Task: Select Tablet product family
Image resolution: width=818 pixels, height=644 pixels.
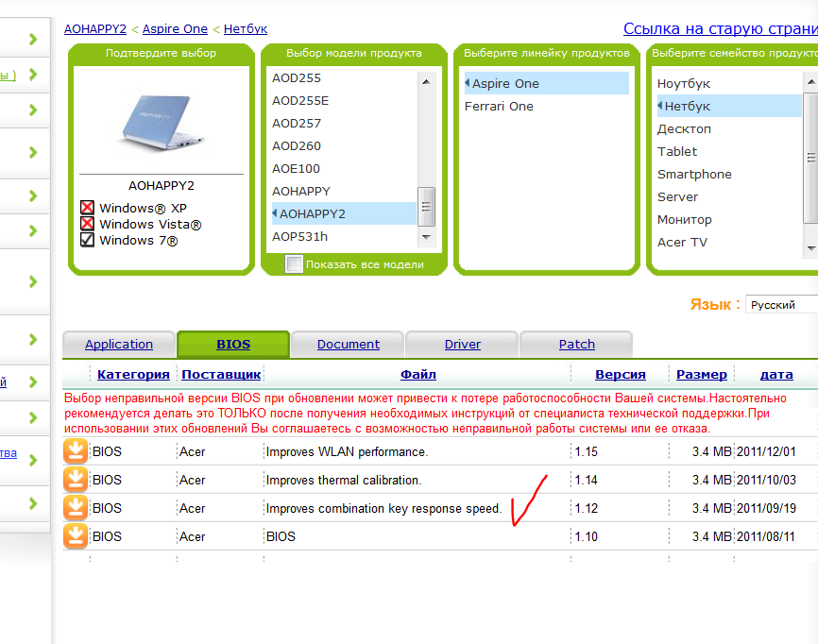Action: pyautogui.click(x=729, y=152)
